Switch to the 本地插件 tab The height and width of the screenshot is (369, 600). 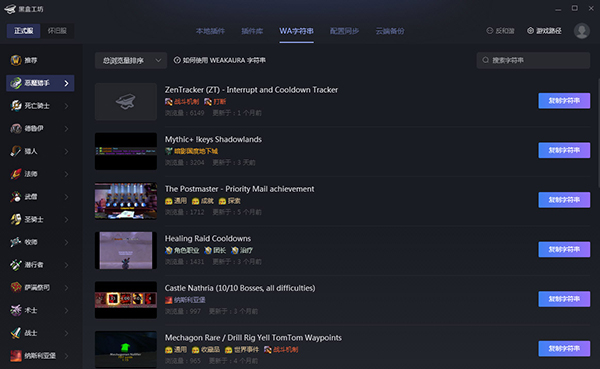[210, 31]
